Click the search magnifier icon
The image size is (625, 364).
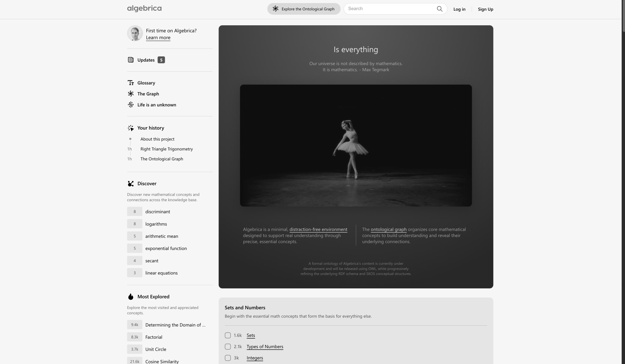(439, 9)
